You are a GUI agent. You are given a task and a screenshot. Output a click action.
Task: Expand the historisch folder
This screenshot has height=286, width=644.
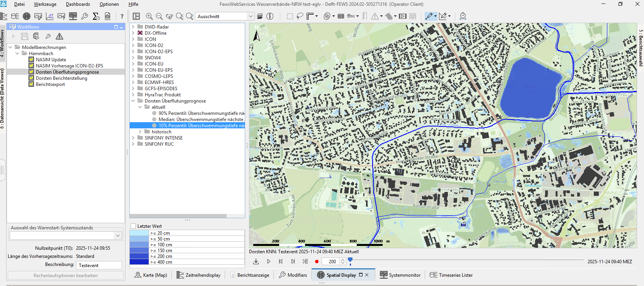[x=140, y=132]
